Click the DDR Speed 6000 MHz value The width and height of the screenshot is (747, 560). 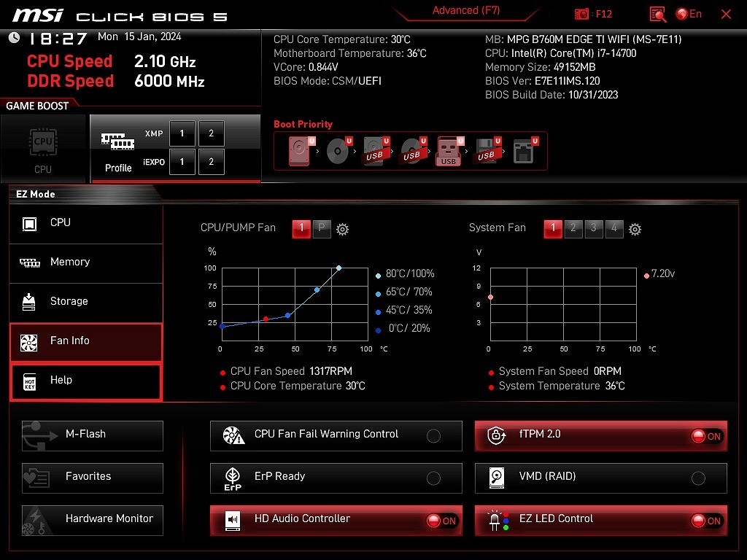169,81
